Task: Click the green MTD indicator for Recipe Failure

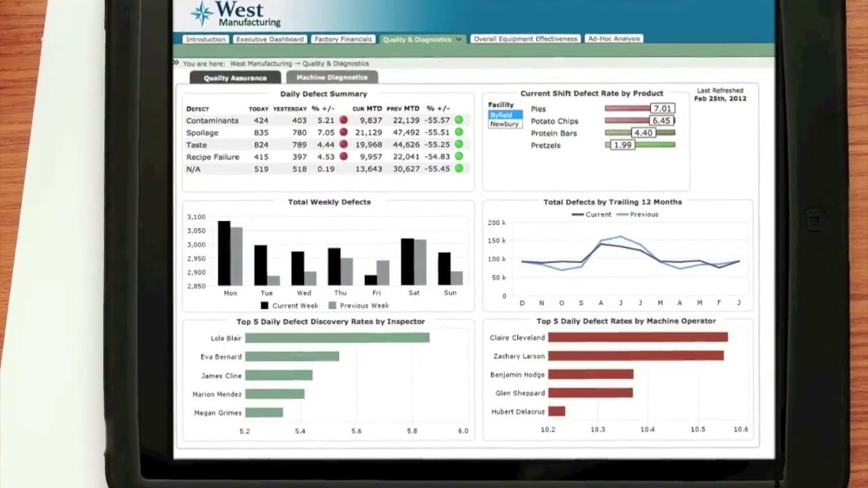Action: (459, 157)
